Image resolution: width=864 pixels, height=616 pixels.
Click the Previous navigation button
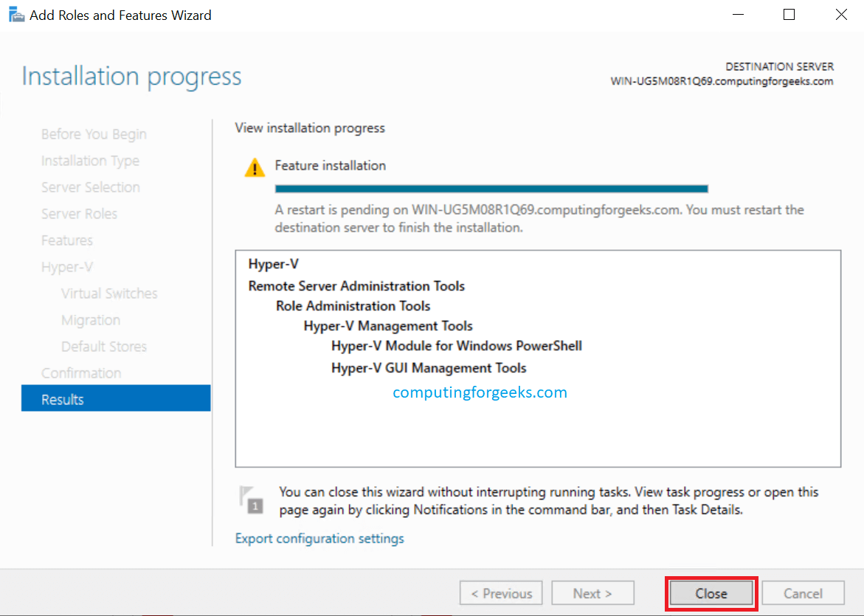501,593
